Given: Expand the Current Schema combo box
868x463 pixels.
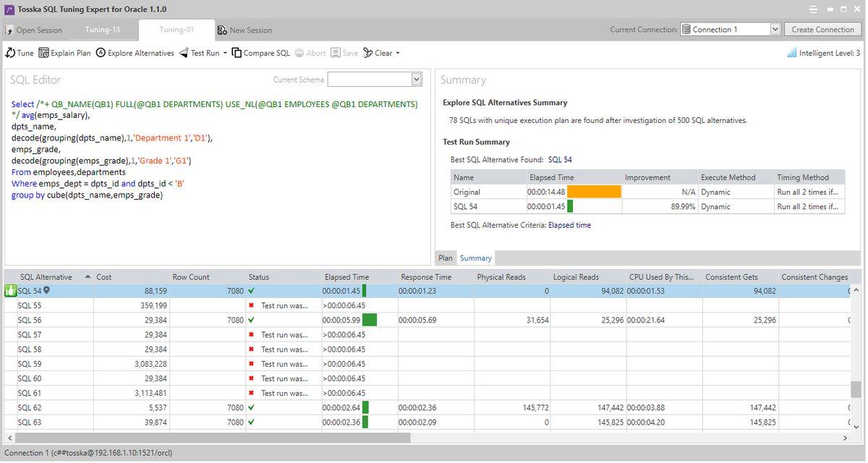Looking at the screenshot, I should 417,80.
